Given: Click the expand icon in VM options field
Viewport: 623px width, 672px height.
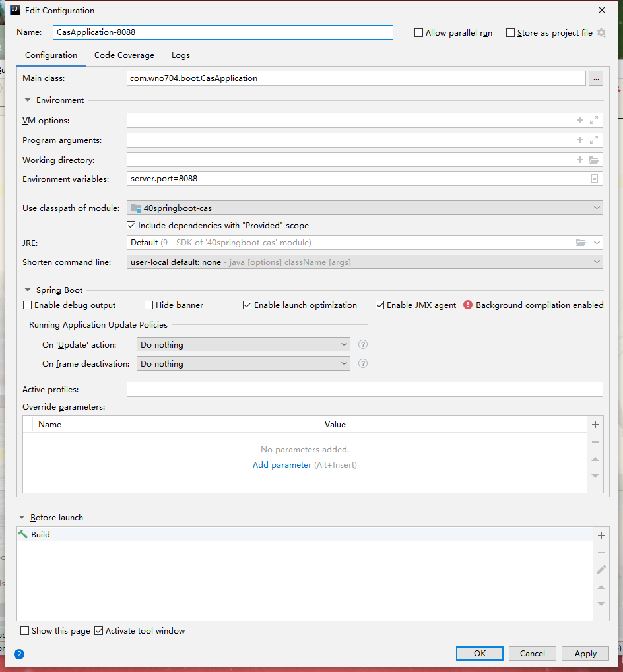Looking at the screenshot, I should (594, 120).
